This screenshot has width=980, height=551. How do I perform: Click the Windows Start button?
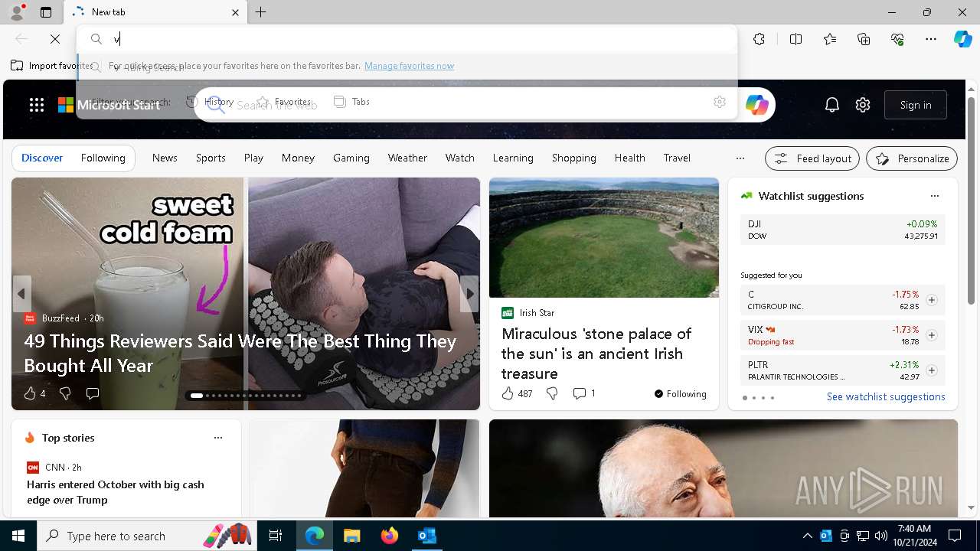[x=18, y=536]
